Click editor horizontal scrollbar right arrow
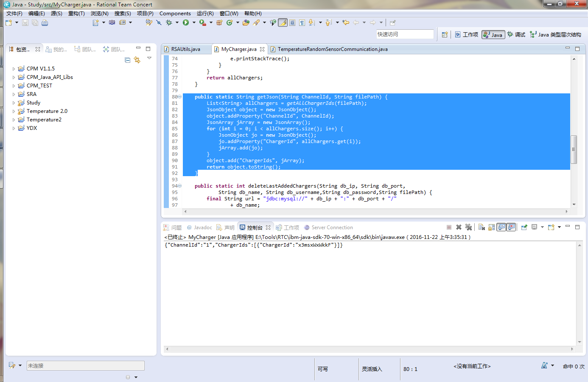Image resolution: width=588 pixels, height=382 pixels. coord(567,211)
